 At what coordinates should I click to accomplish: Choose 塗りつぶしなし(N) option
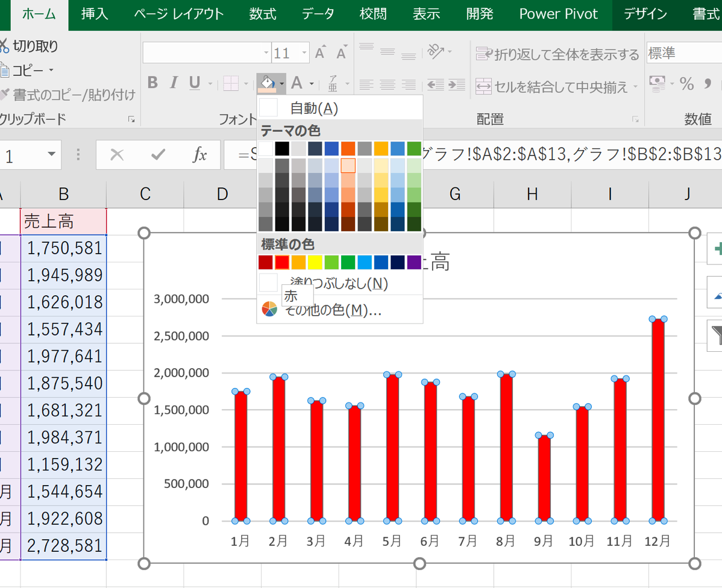340,283
